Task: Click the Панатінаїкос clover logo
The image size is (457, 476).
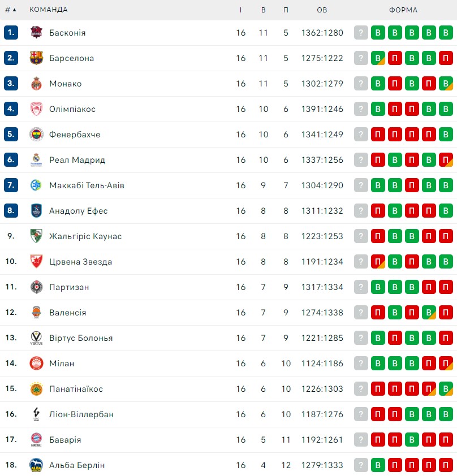Action: click(x=36, y=389)
